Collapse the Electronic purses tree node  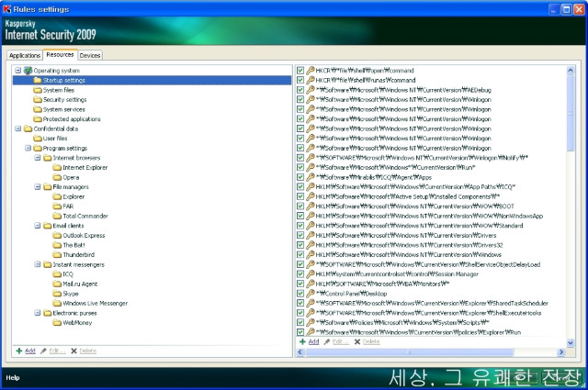[x=37, y=313]
